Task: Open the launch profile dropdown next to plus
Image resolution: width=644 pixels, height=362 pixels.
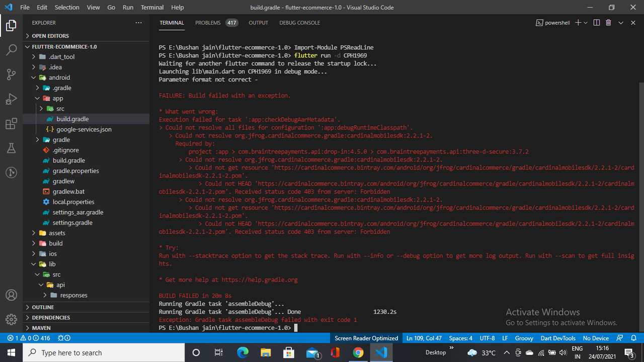Action: click(x=586, y=23)
